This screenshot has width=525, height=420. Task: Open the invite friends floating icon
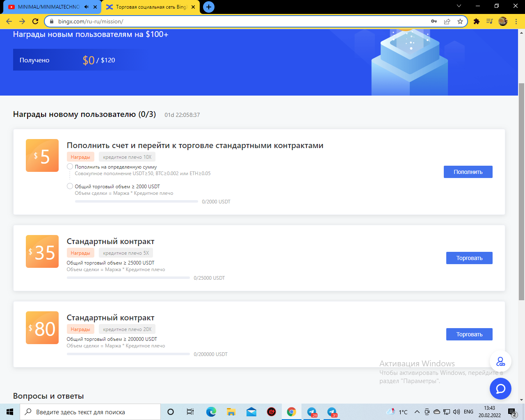tap(500, 361)
